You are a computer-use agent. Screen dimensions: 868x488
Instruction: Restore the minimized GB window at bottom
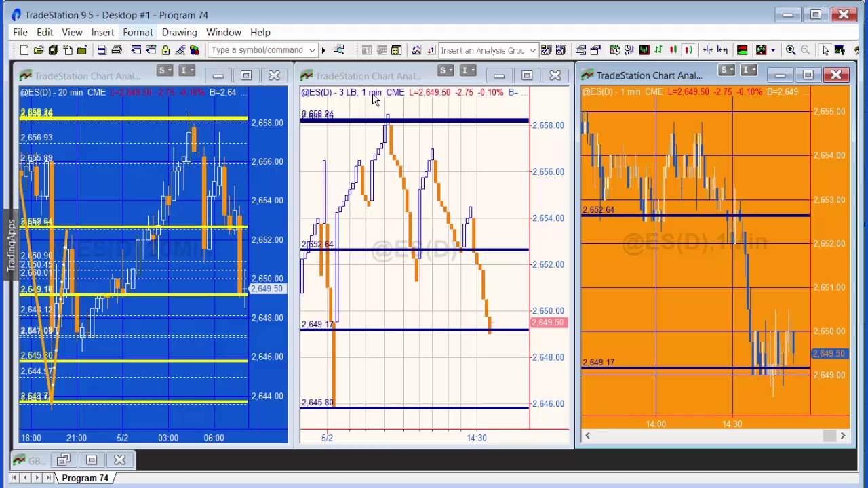[x=63, y=461]
